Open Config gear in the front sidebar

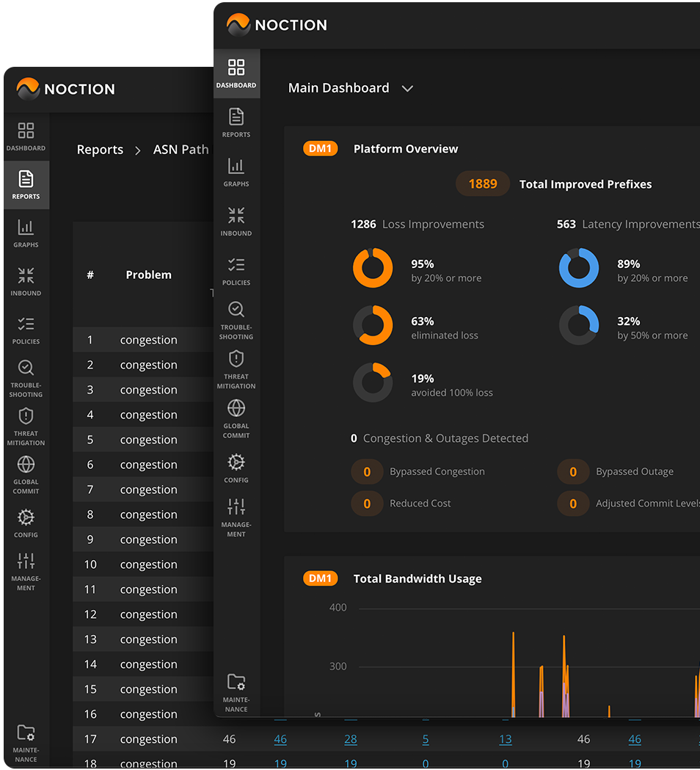pos(236,468)
